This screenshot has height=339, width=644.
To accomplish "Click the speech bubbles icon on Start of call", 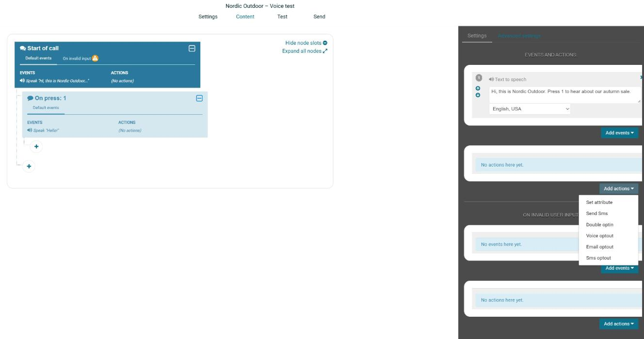I will point(23,48).
